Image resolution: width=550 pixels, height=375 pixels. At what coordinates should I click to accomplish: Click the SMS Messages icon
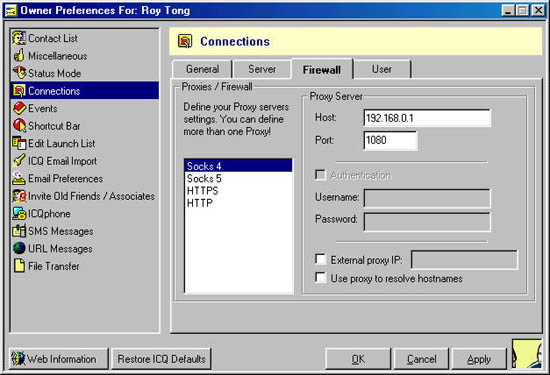[x=19, y=231]
